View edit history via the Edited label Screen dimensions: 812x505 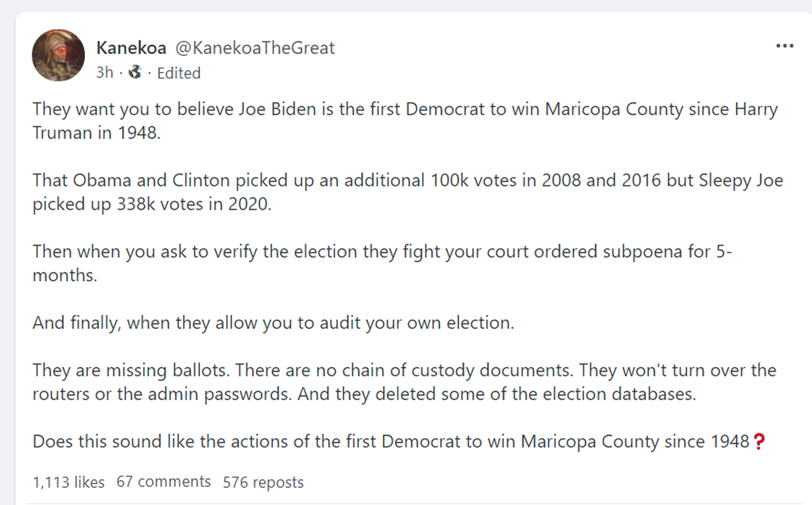178,73
